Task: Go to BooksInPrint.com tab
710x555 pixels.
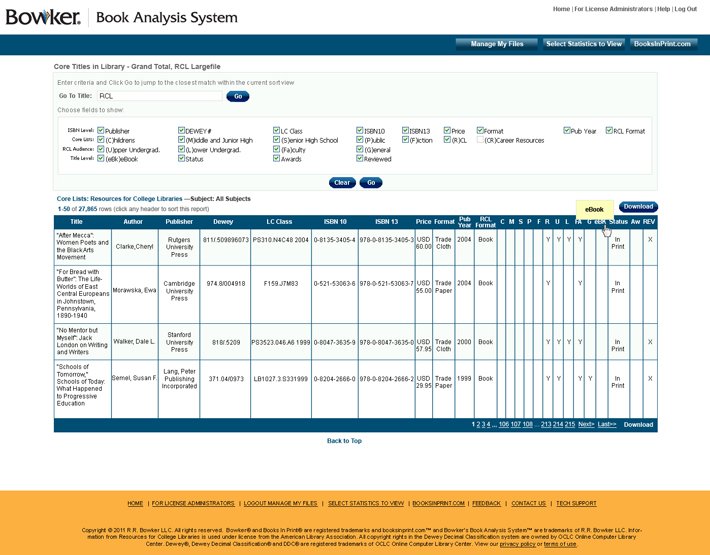Action: (x=663, y=44)
